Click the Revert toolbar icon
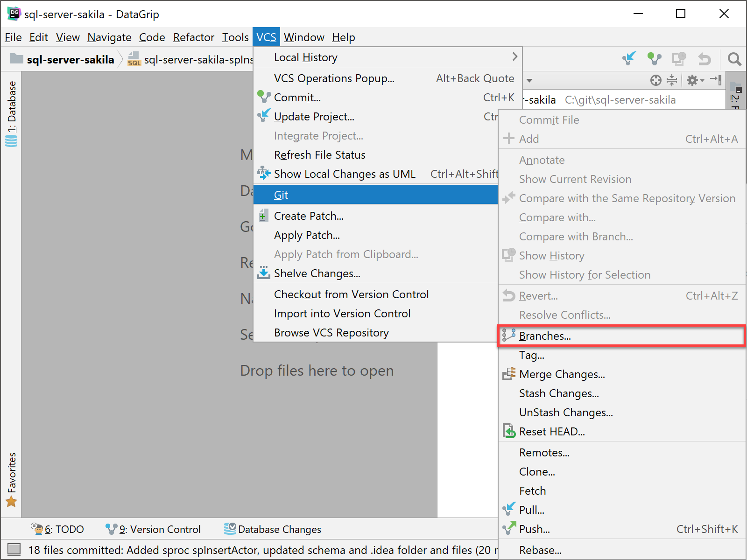Image resolution: width=747 pixels, height=560 pixels. click(x=704, y=59)
